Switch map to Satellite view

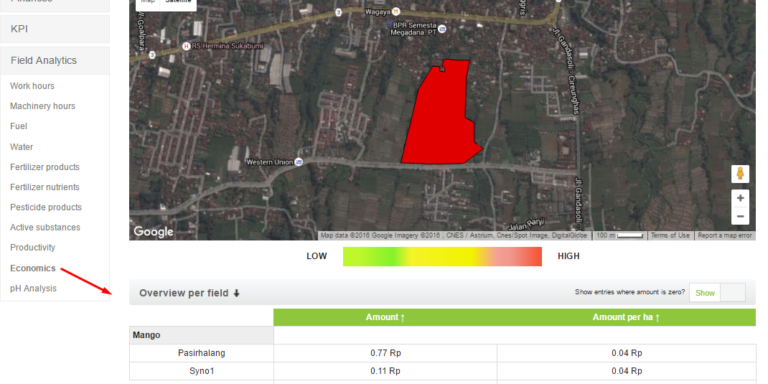pos(178,2)
